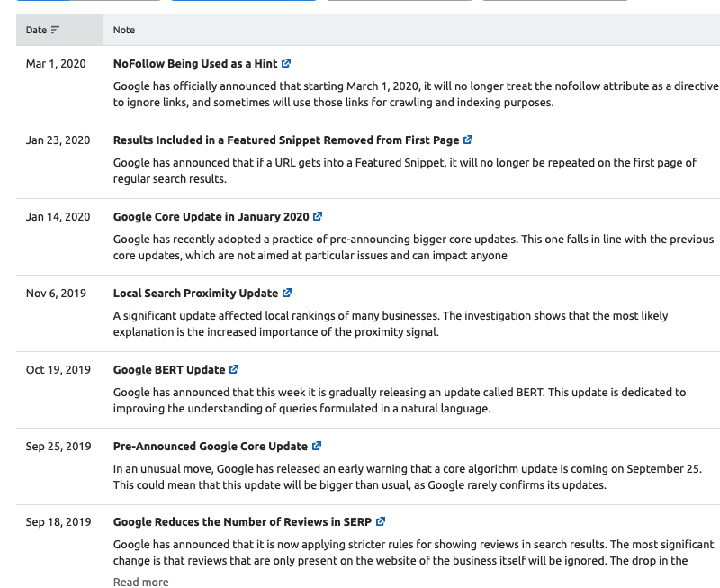The image size is (720, 588).
Task: Open external link icon next to Google BERT Update
Action: [x=234, y=370]
